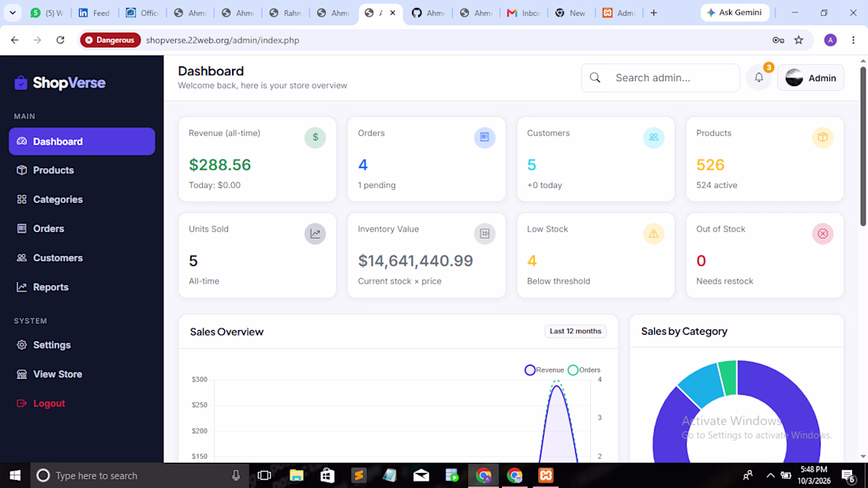The image size is (868, 488).
Task: Open the notifications bell
Action: (x=759, y=77)
